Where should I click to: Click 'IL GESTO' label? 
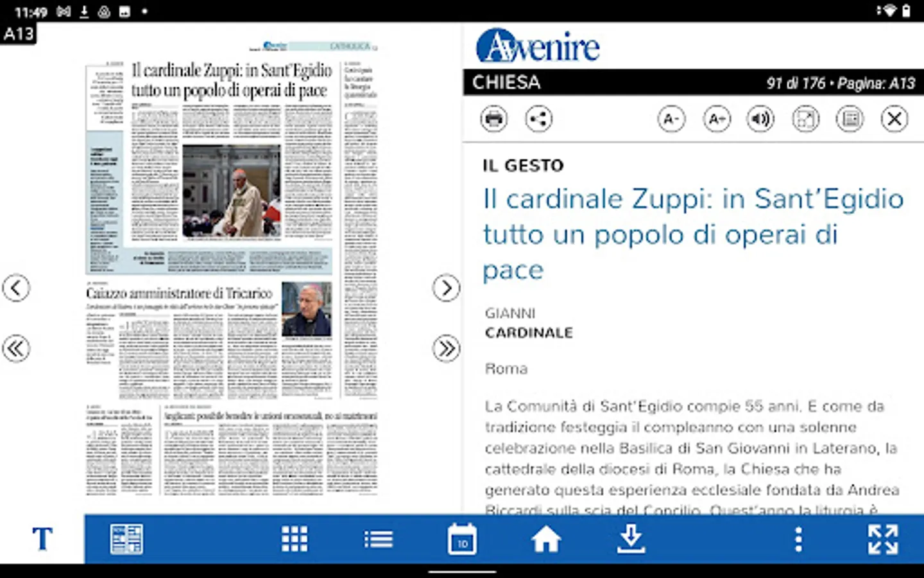pyautogui.click(x=523, y=166)
